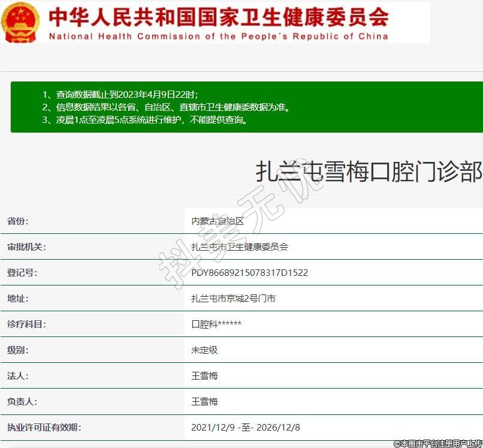483x448 pixels.
Task: Click the clinic name heading 扎兰屯雪梅口腔门诊部
Action: coord(369,172)
